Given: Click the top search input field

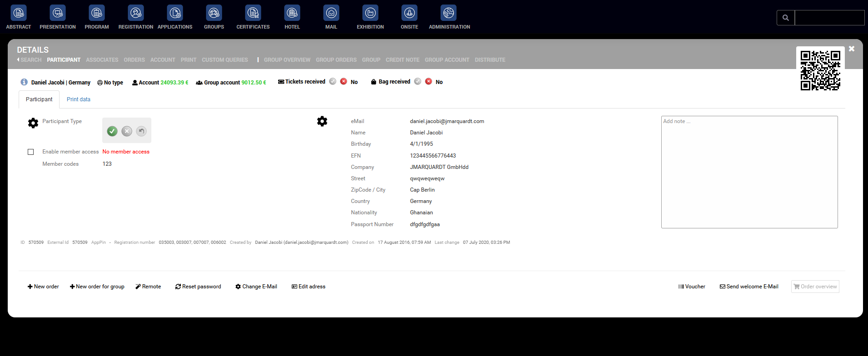Looking at the screenshot, I should pyautogui.click(x=829, y=18).
